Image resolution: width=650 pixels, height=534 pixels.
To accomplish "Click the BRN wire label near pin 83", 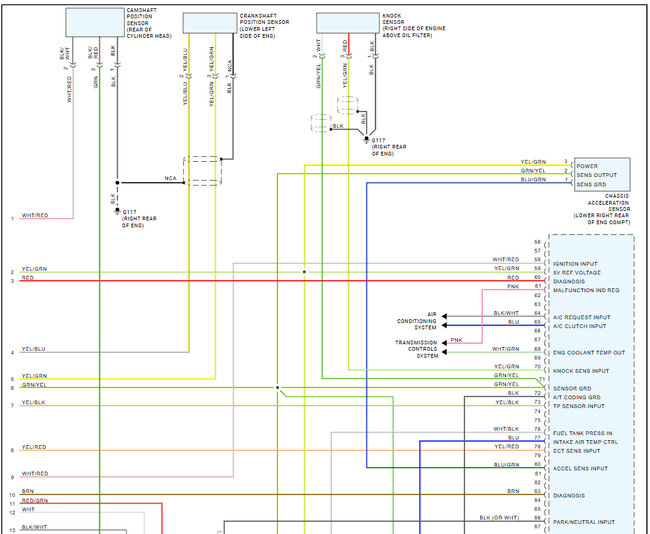I will [513, 491].
